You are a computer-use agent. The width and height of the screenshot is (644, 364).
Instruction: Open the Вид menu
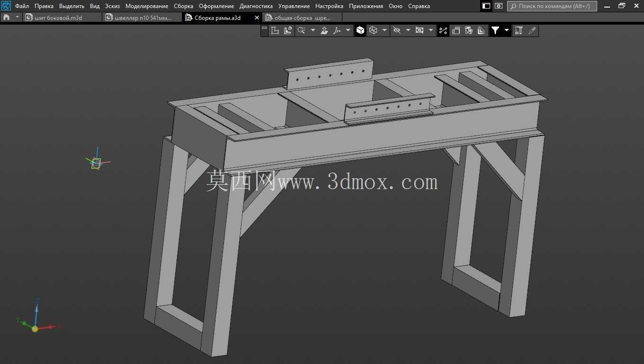(x=95, y=6)
